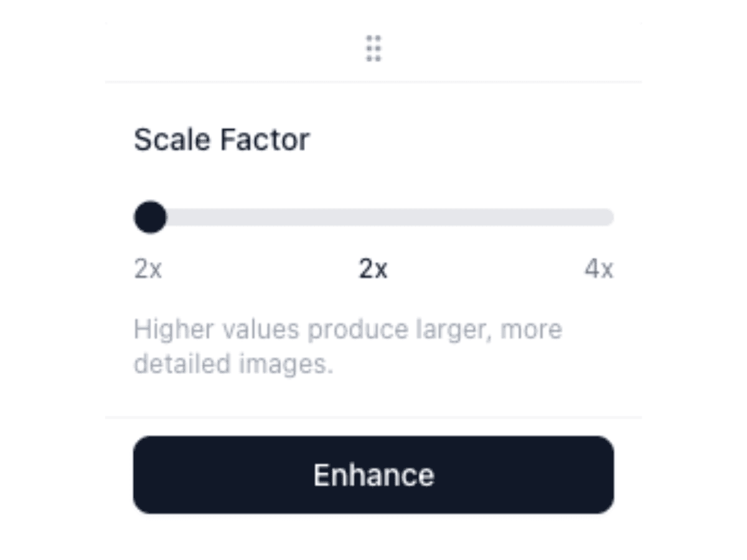Click the gray "2x" minimum label

tap(148, 269)
